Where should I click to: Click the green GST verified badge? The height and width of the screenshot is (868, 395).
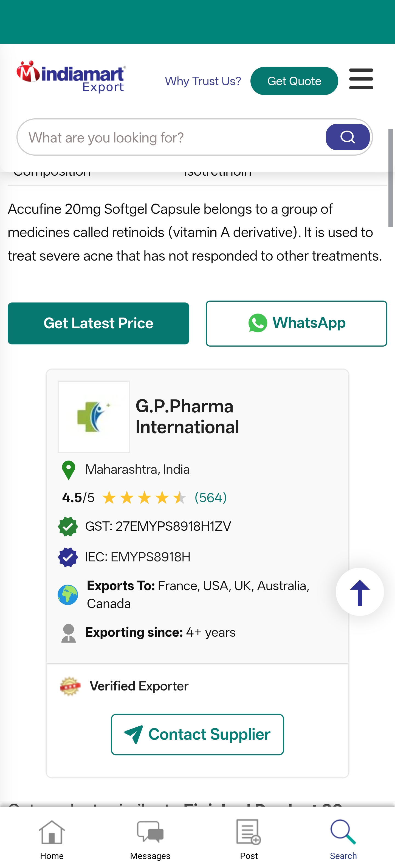click(68, 526)
